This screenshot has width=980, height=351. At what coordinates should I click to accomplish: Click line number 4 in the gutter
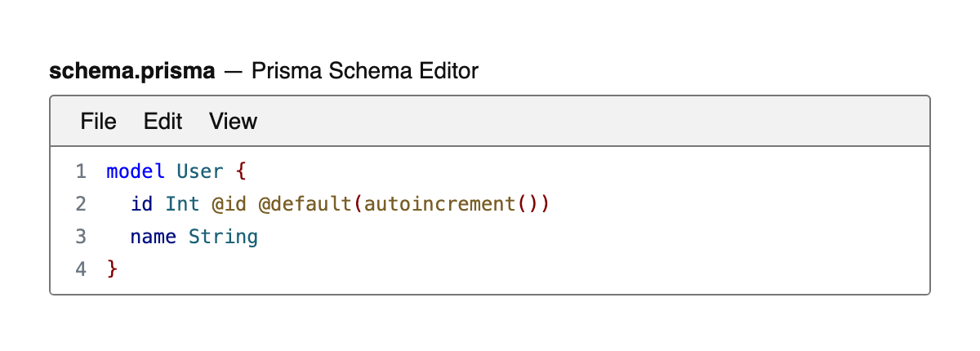pos(80,269)
